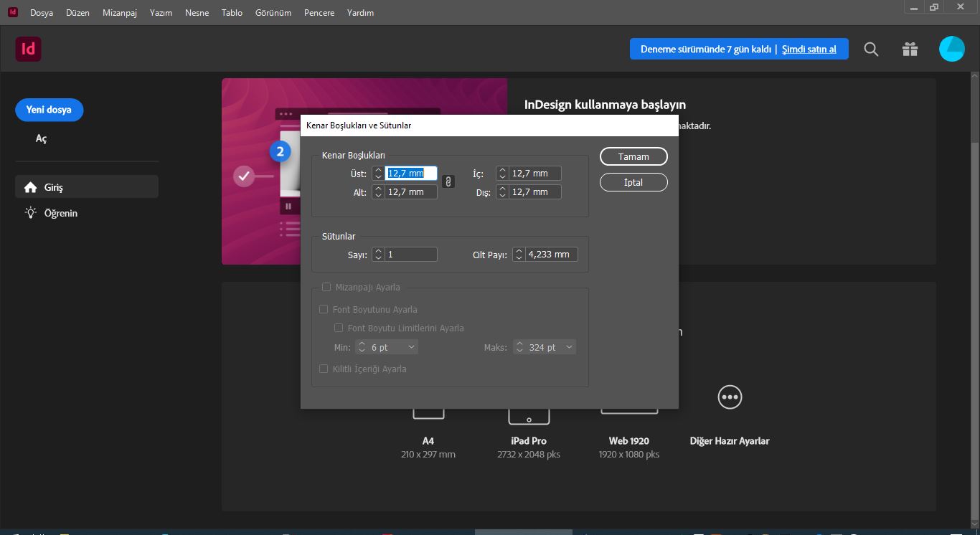This screenshot has width=980, height=535.
Task: Click the Dış margin stepper arrows
Action: pyautogui.click(x=502, y=192)
